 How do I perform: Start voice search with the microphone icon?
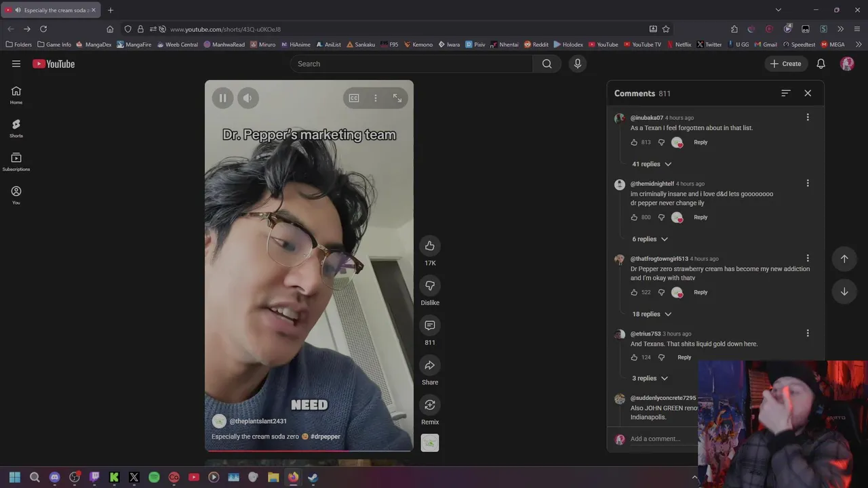(578, 64)
